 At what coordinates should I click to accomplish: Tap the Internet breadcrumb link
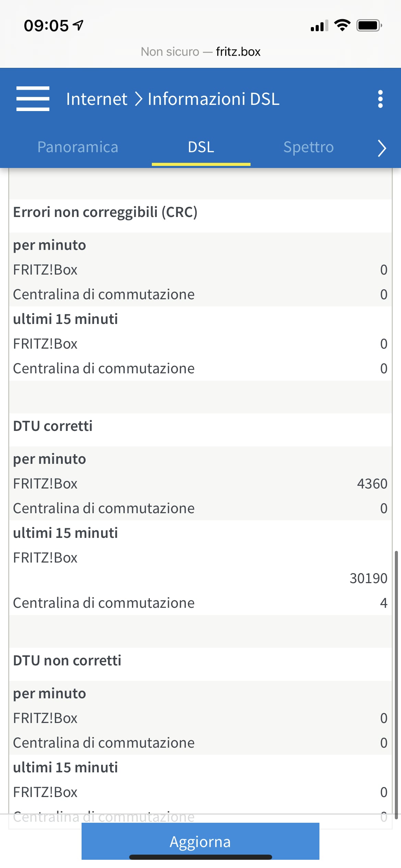coord(97,99)
